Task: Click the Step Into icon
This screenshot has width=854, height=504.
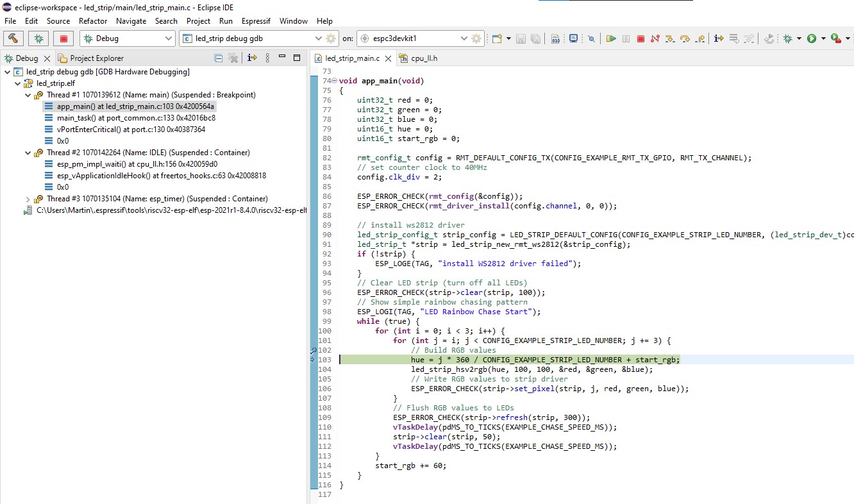Action: (x=670, y=38)
